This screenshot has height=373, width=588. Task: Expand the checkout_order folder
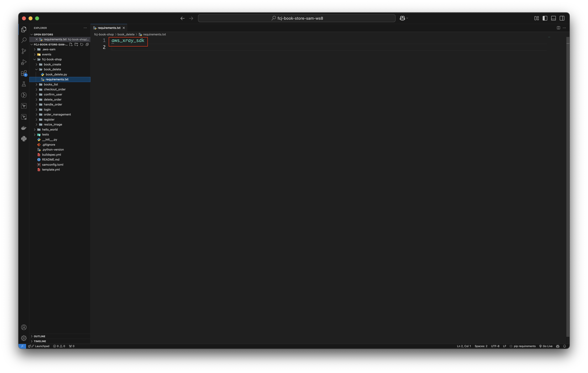pos(37,89)
